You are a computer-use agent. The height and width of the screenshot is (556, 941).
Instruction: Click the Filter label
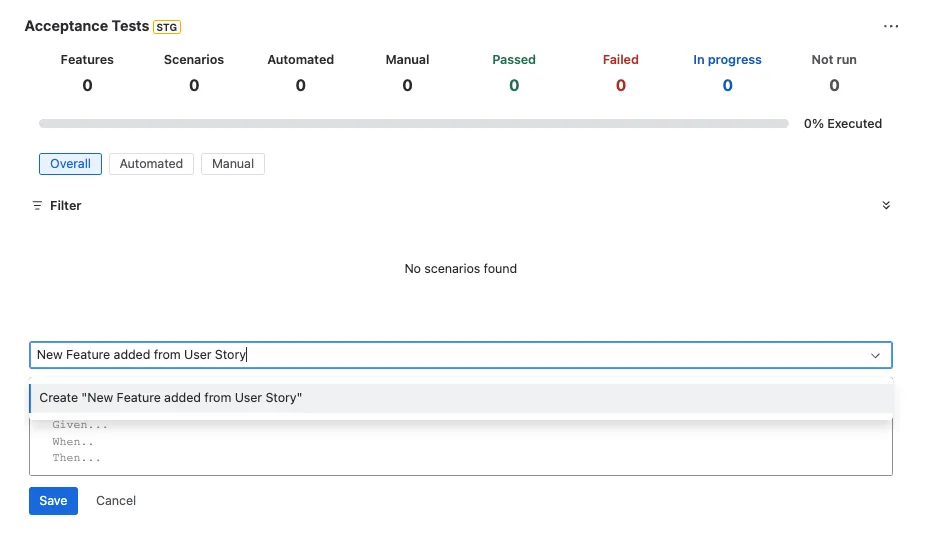65,206
